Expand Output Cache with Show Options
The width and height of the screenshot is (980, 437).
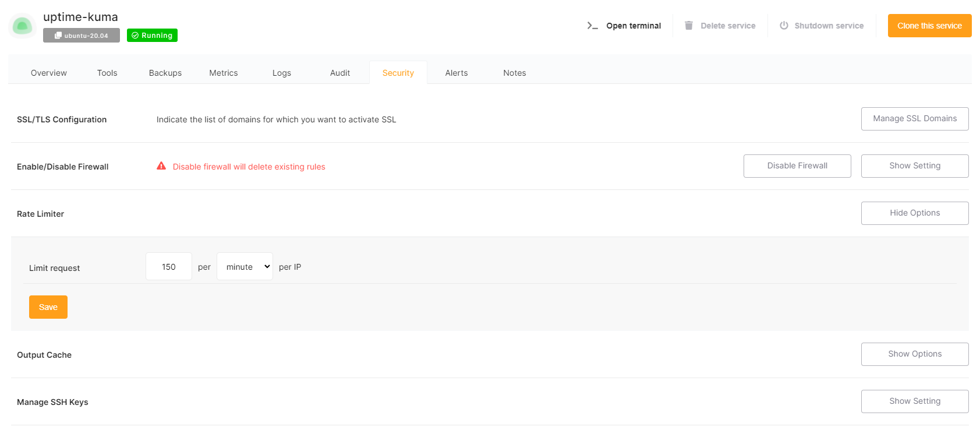pos(914,354)
